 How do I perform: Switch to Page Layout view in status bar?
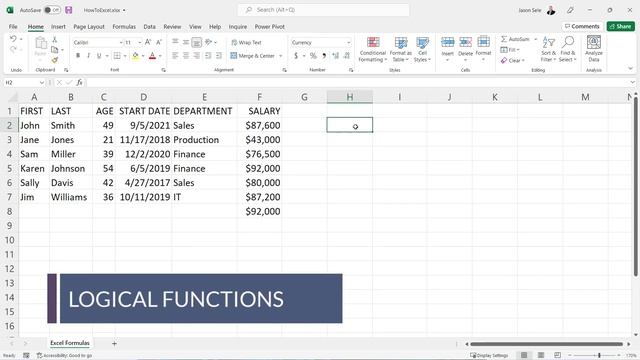(541, 355)
